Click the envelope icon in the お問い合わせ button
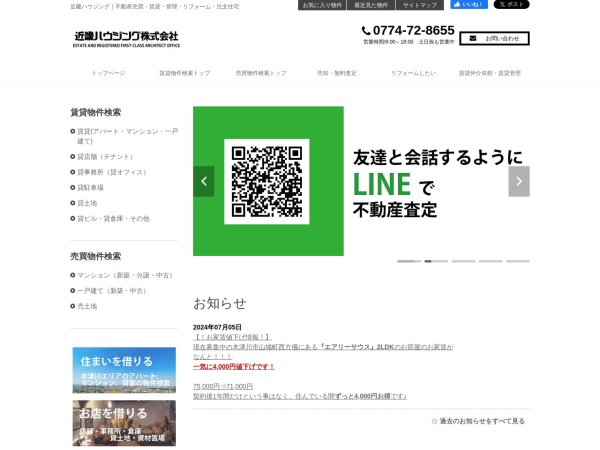 click(x=473, y=38)
